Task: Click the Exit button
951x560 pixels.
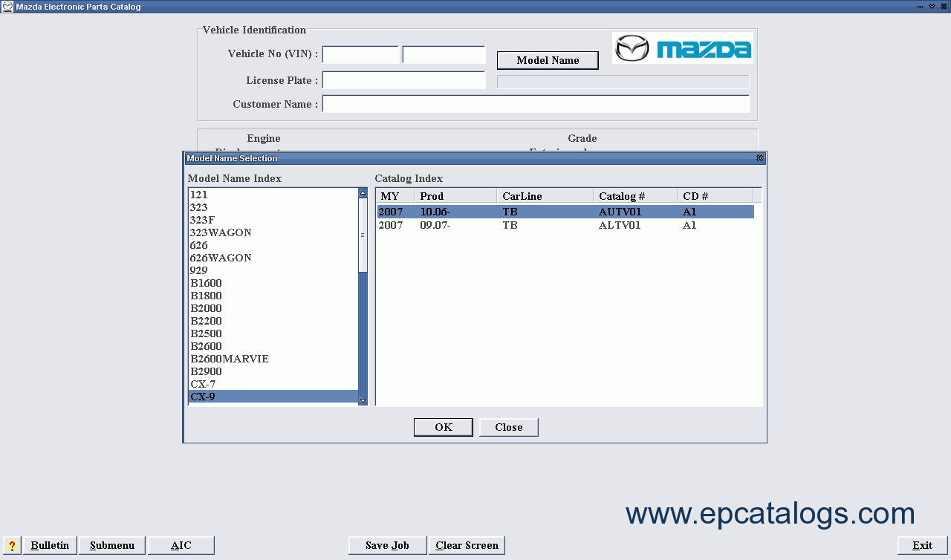Action: click(x=922, y=545)
